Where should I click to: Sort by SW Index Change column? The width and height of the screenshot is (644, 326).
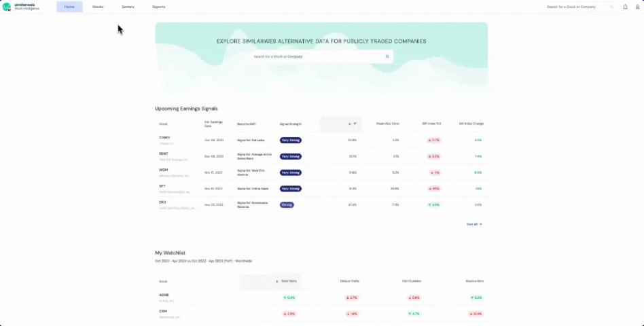pyautogui.click(x=471, y=124)
